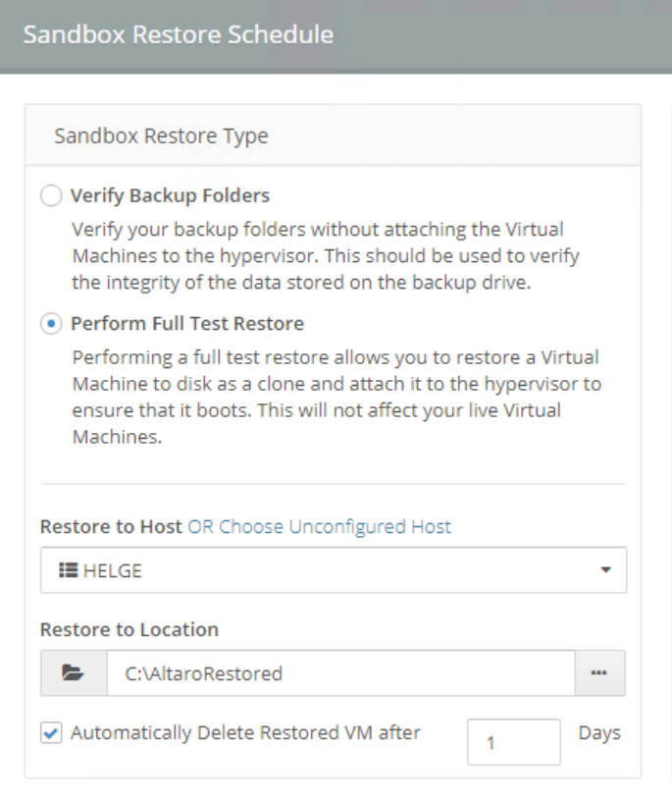The width and height of the screenshot is (672, 803).
Task: Click the Sandbox Restore Schedule header title
Action: pos(179,35)
